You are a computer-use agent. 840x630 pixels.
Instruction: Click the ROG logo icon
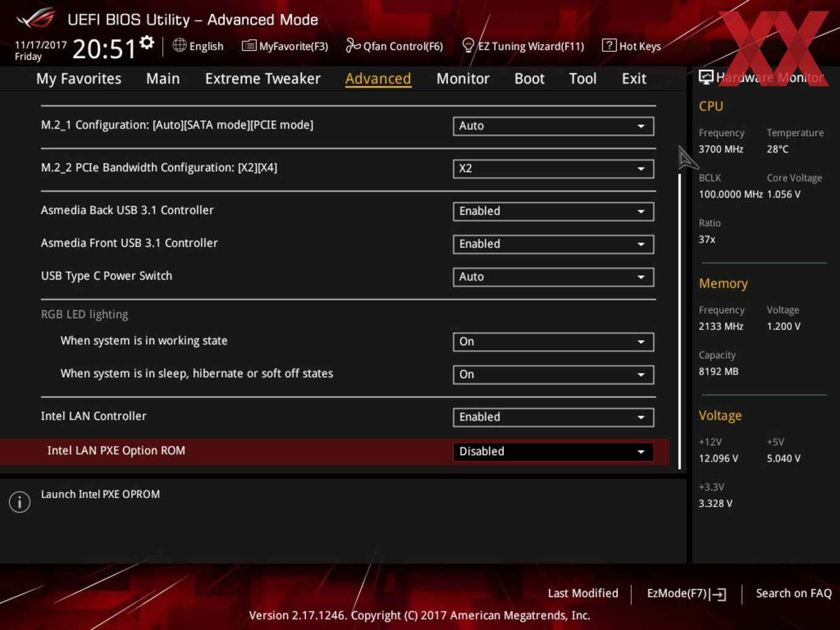pyautogui.click(x=36, y=19)
